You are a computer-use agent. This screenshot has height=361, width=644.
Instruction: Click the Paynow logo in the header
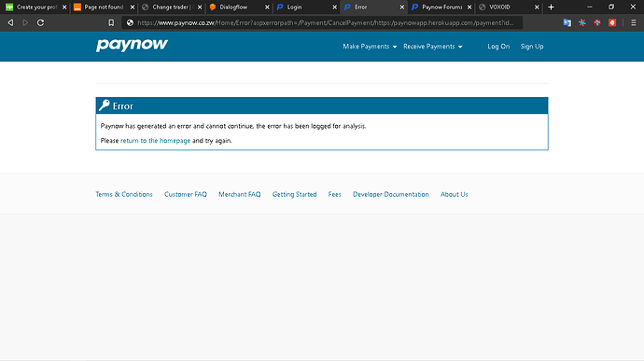point(132,45)
